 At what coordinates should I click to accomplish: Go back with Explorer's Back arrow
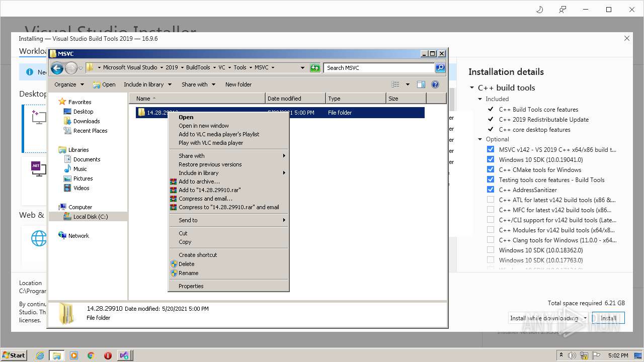coord(57,68)
